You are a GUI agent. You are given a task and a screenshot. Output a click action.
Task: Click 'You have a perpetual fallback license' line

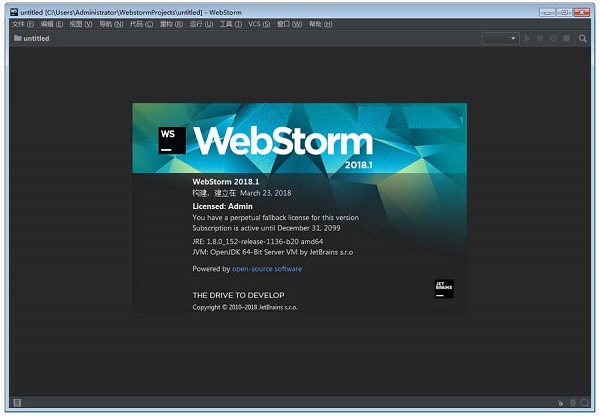click(x=276, y=217)
